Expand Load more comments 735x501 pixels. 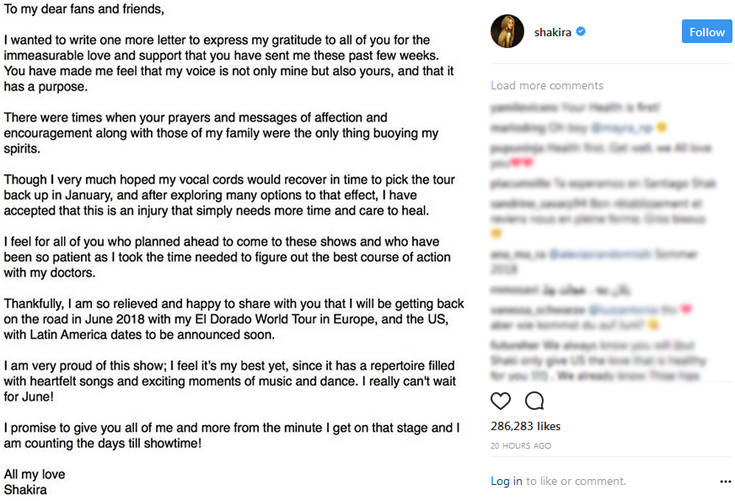coord(547,85)
